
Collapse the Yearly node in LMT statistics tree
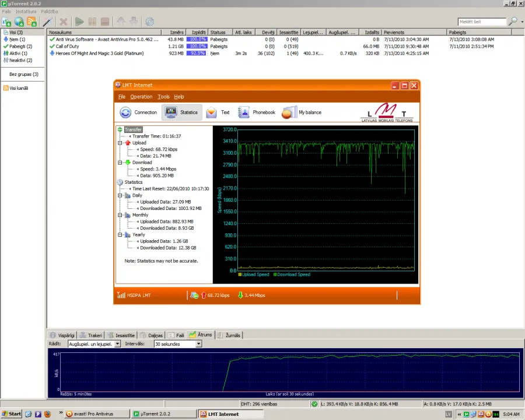(x=120, y=235)
